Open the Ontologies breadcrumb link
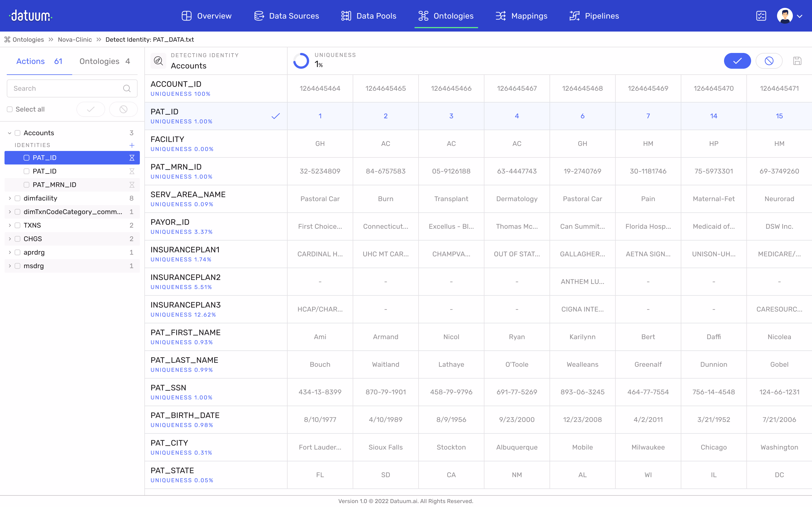 pos(28,39)
